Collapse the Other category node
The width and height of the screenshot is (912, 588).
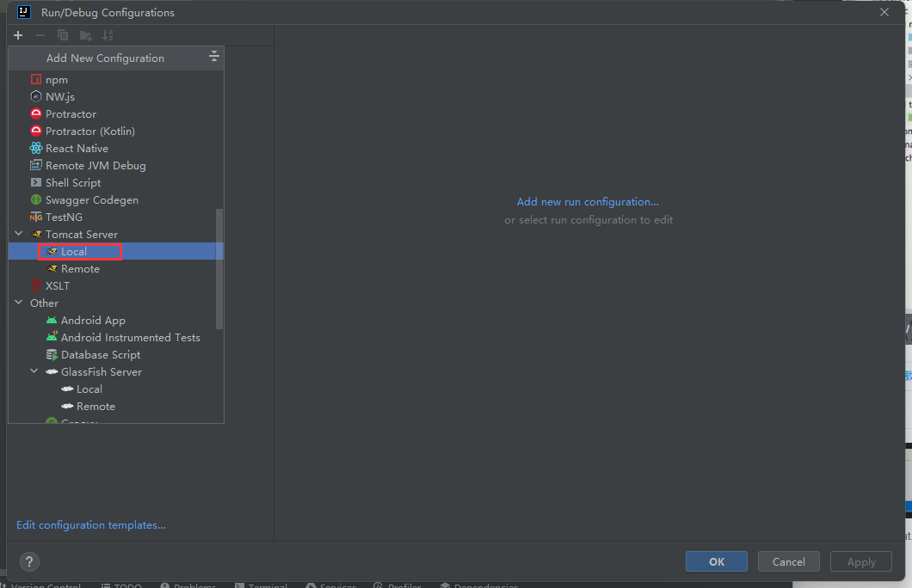tap(19, 303)
